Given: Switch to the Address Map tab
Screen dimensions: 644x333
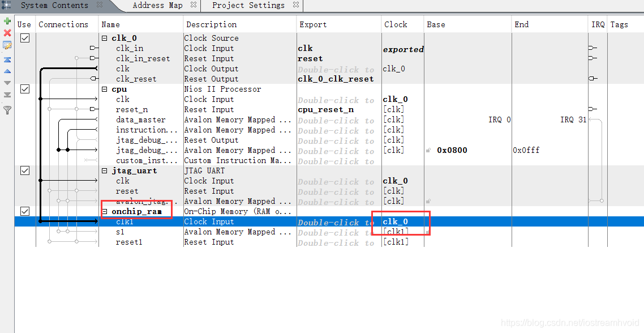Looking at the screenshot, I should pyautogui.click(x=158, y=5).
